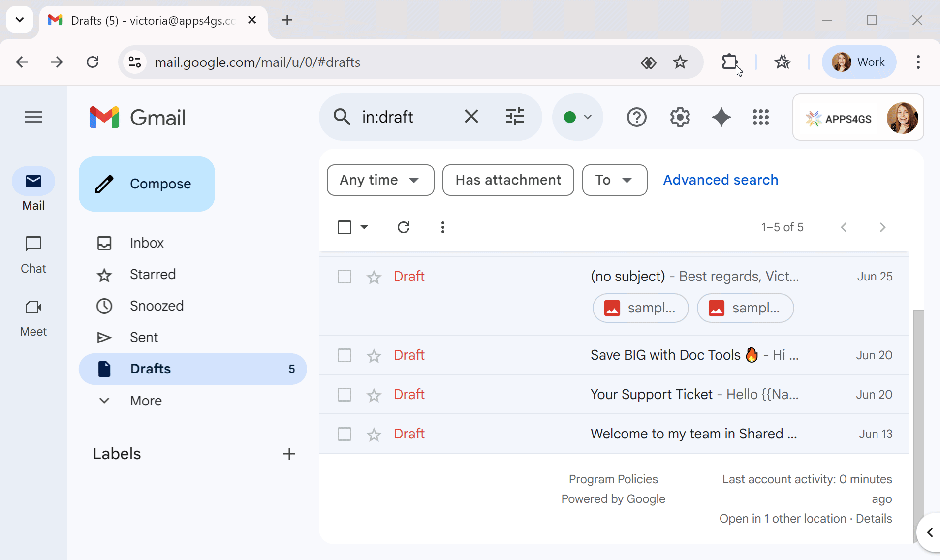Show side panel arrow
The image size is (940, 560).
pos(929,532)
